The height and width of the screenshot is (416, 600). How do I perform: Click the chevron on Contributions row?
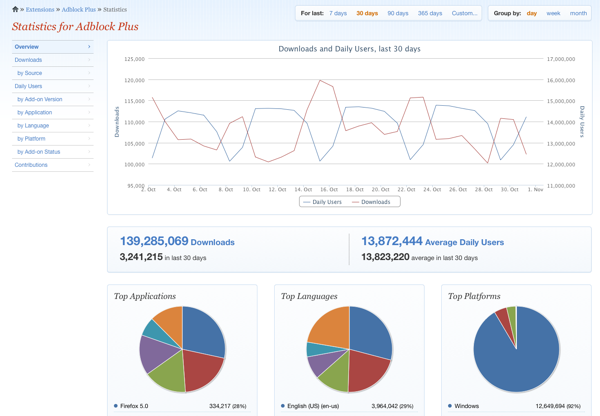[89, 165]
